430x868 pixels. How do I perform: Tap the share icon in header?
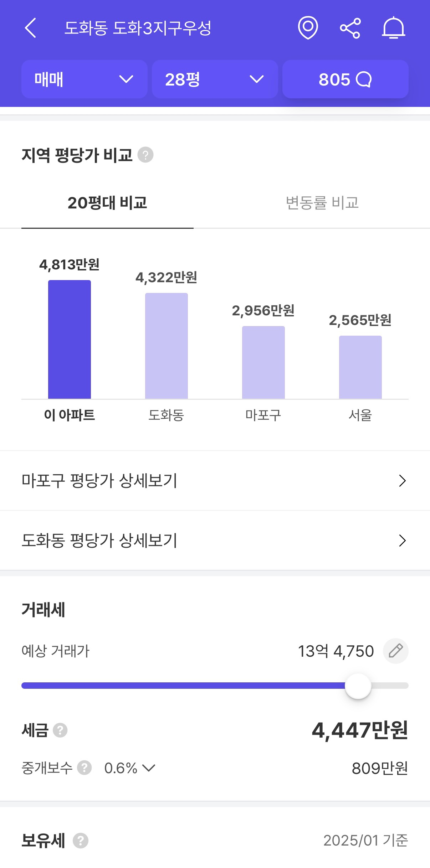(x=350, y=28)
